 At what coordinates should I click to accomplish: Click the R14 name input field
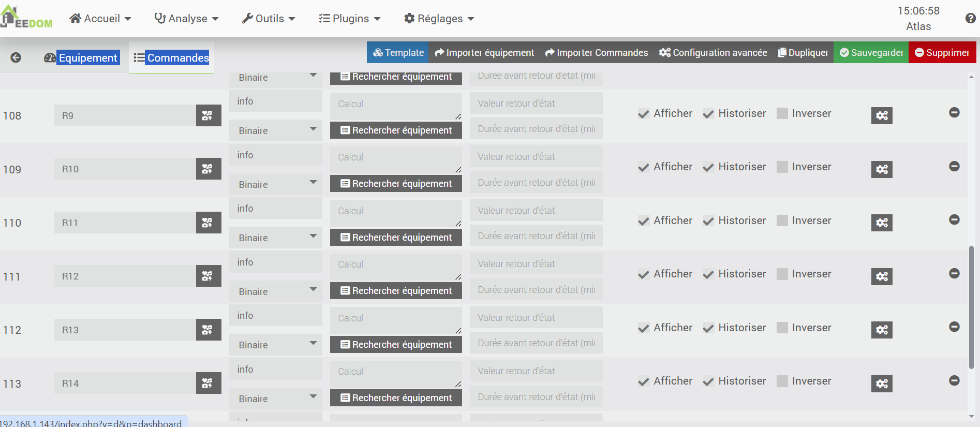click(x=125, y=383)
